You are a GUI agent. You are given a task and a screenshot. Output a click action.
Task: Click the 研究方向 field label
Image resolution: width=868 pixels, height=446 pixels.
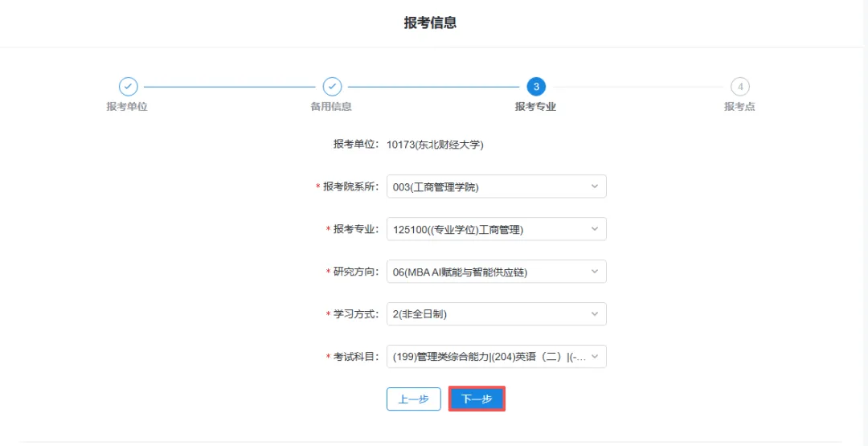point(356,272)
